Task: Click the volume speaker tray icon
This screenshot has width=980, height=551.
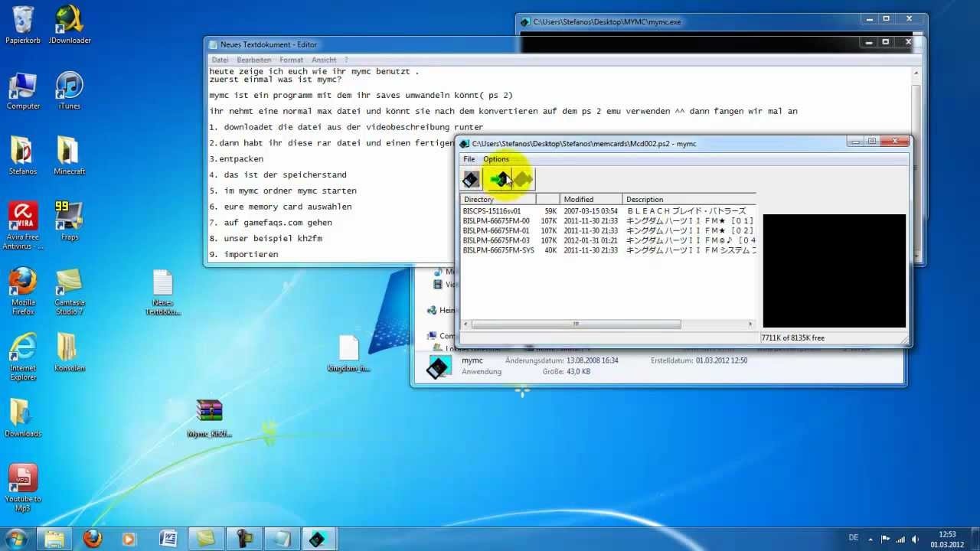Action: 915,539
